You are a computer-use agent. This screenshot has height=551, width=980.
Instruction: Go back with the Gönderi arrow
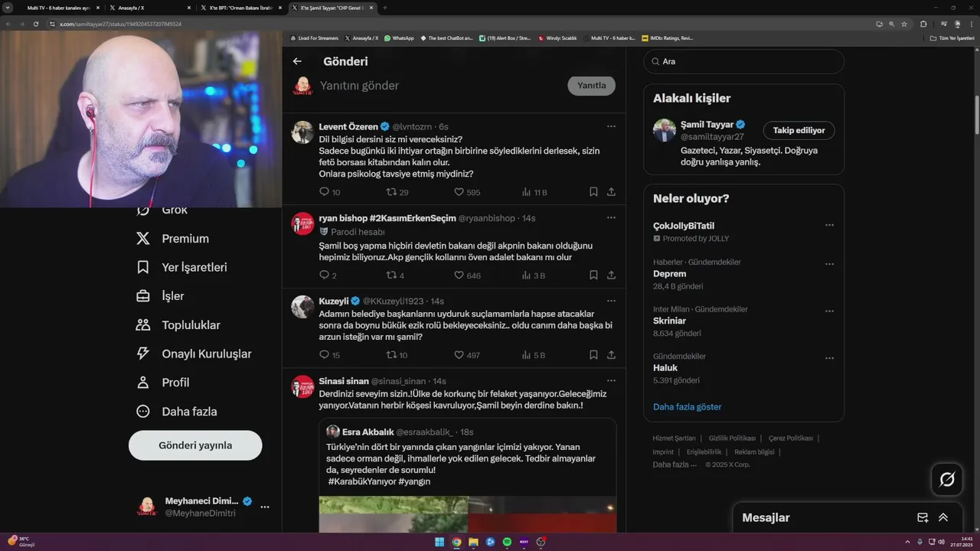(x=297, y=61)
